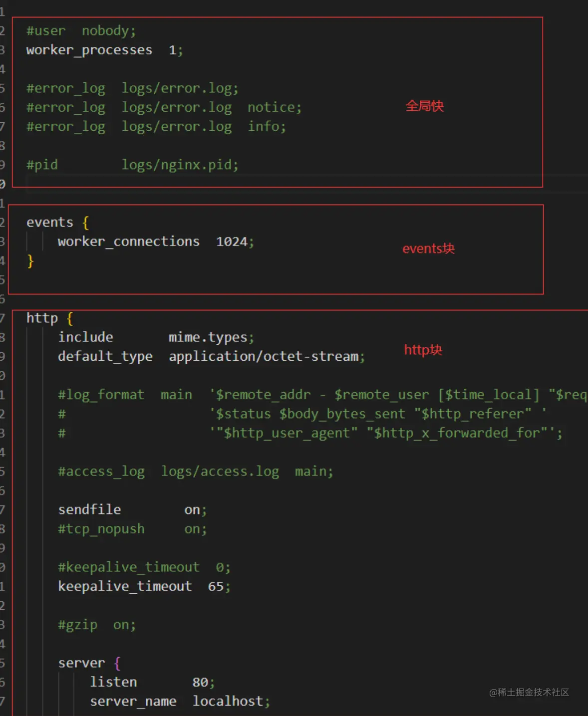Click the word 'notice;' in the error_log line
The width and height of the screenshot is (588, 716).
[x=275, y=107]
